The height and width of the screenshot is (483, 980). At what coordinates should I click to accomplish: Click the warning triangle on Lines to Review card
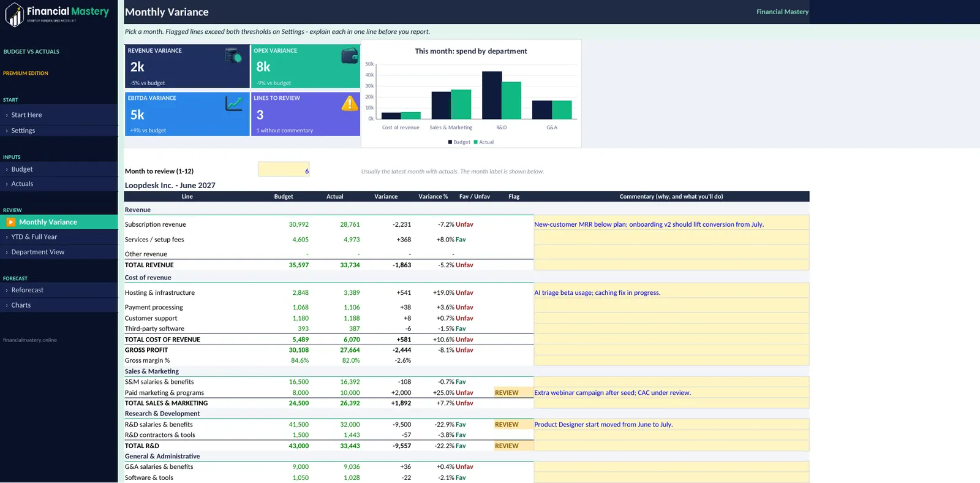[350, 103]
